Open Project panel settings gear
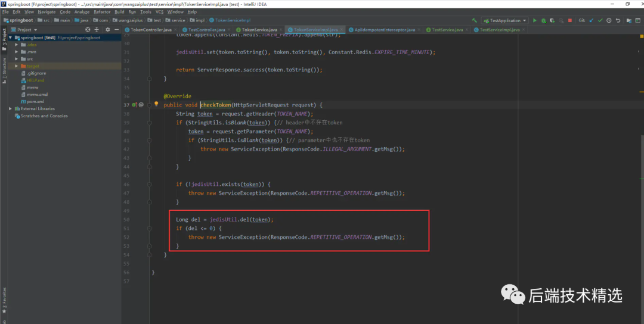The image size is (644, 324). (107, 30)
